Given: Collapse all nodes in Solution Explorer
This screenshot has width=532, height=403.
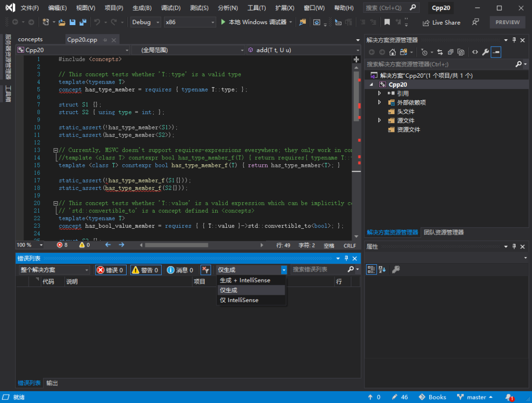Looking at the screenshot, I should 450,52.
